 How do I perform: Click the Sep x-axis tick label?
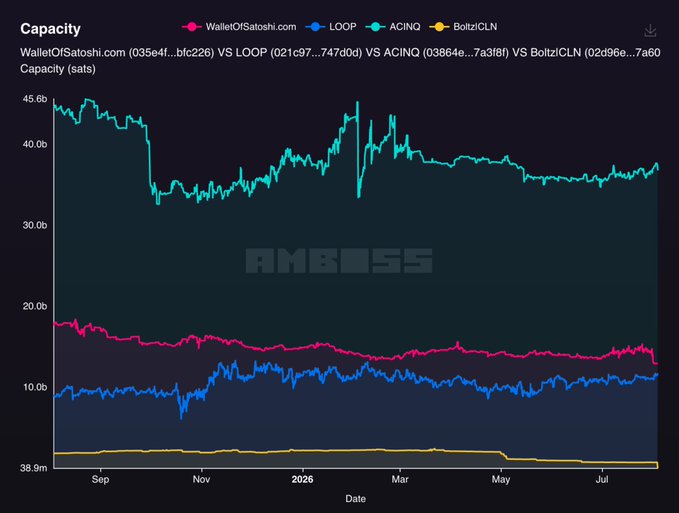click(100, 480)
